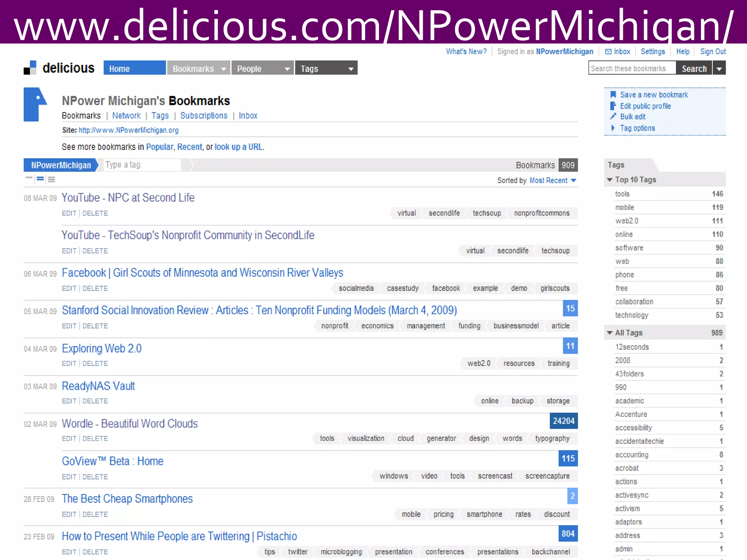Screen dimensions: 747x560
Task: Open the Inbox envelope icon in header
Action: 608,52
